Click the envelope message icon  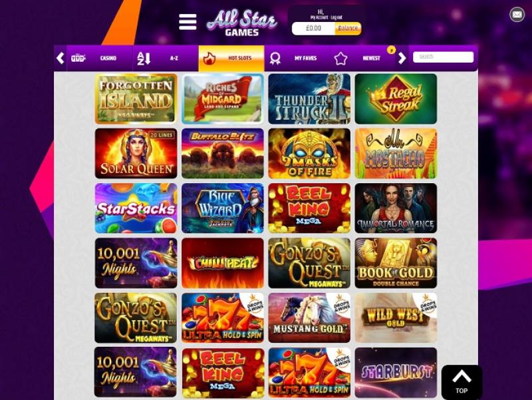[x=517, y=15]
